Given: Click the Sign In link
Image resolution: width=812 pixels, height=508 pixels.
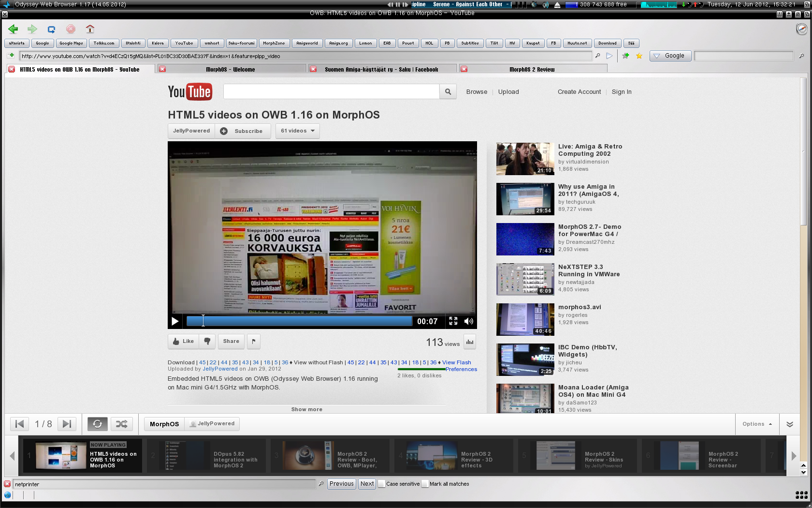Looking at the screenshot, I should 622,92.
